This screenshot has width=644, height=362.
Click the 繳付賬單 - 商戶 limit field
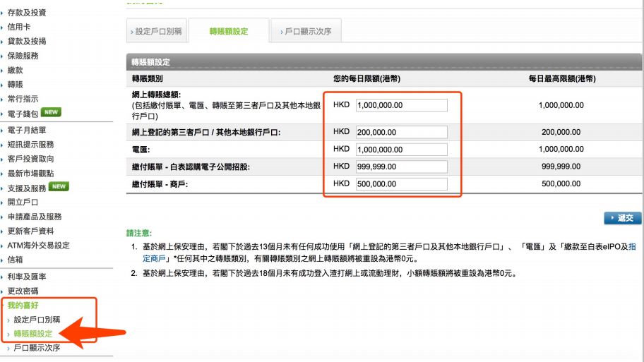pos(402,184)
